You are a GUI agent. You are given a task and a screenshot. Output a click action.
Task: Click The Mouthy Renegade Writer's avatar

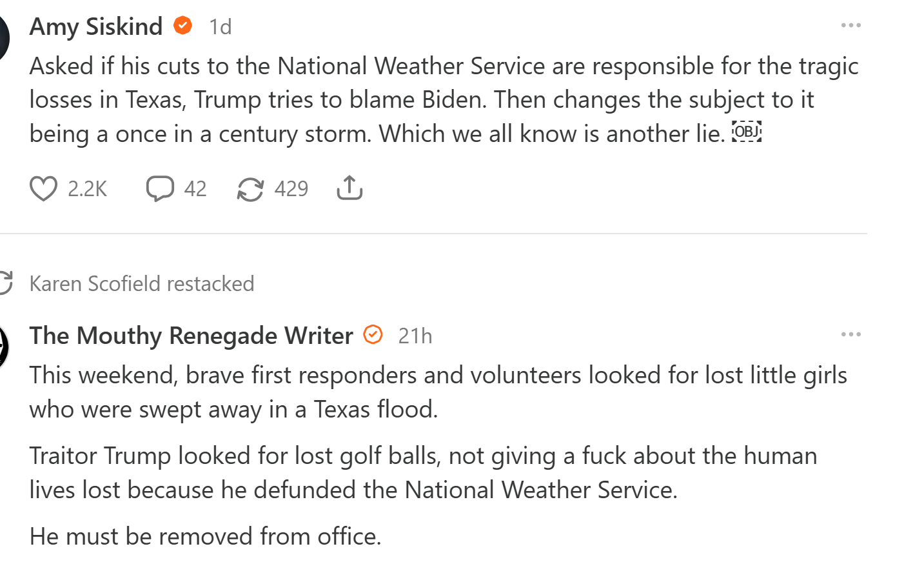tap(3, 347)
